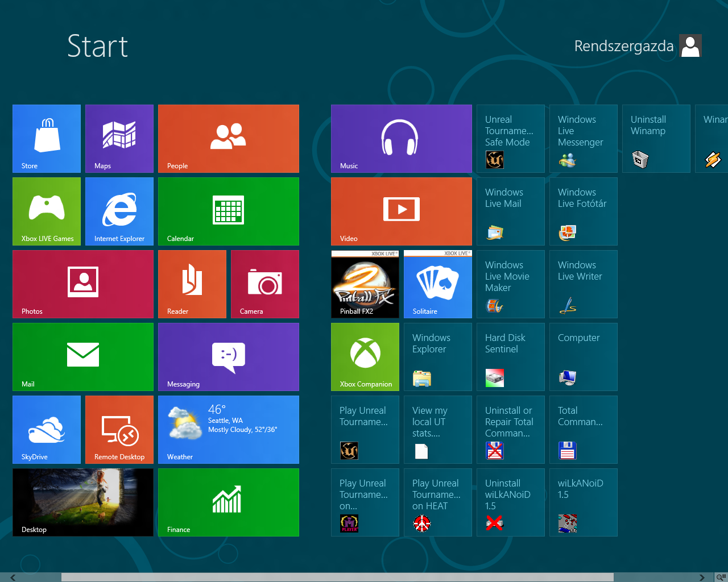Screen dimensions: 728x582
Task: Switch to the Desktop
Action: coord(82,502)
